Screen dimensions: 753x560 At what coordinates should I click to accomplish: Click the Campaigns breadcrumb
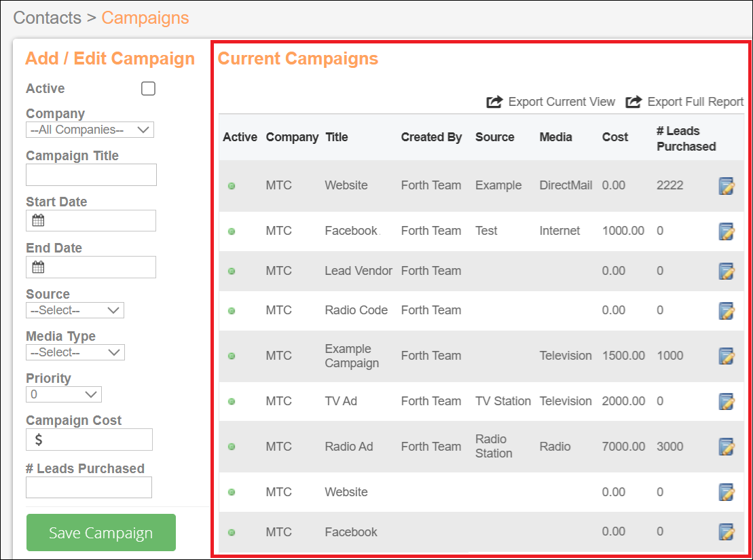coord(145,18)
